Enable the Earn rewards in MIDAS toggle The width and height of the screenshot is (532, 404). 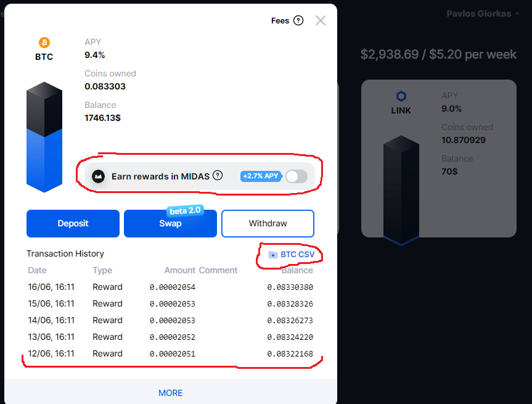(297, 176)
